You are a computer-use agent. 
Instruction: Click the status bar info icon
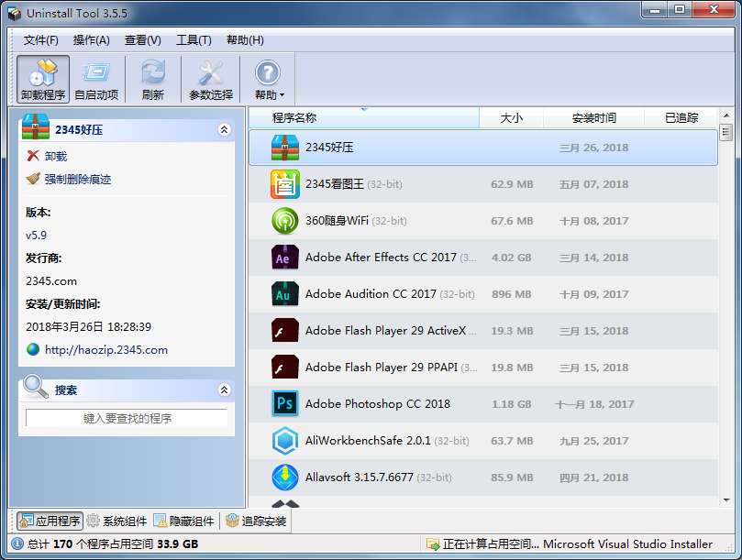(x=17, y=544)
